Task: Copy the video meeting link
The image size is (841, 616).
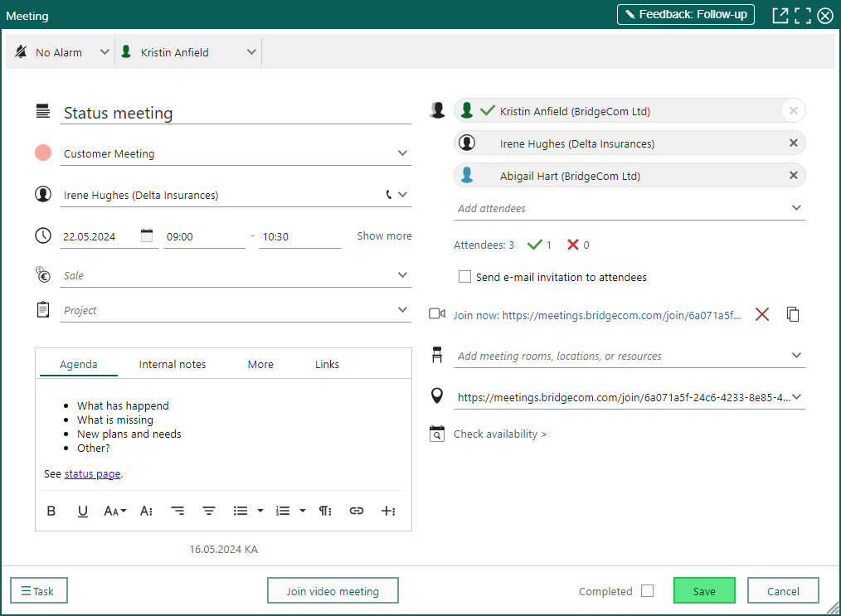Action: point(793,314)
